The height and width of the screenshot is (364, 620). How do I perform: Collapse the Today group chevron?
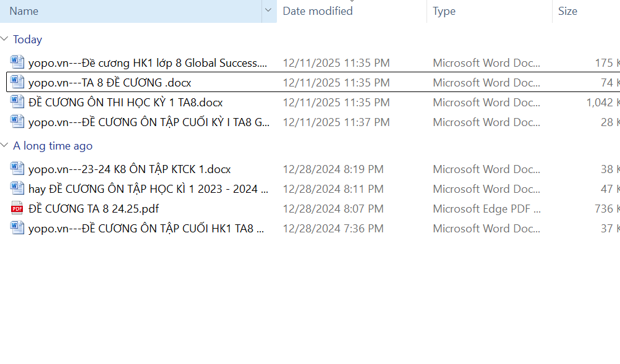tap(5, 39)
